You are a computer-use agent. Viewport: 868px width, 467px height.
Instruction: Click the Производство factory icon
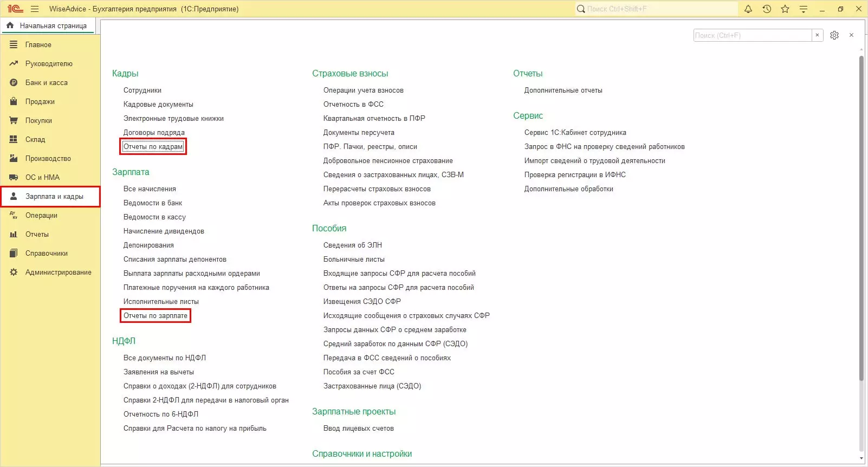pos(14,158)
